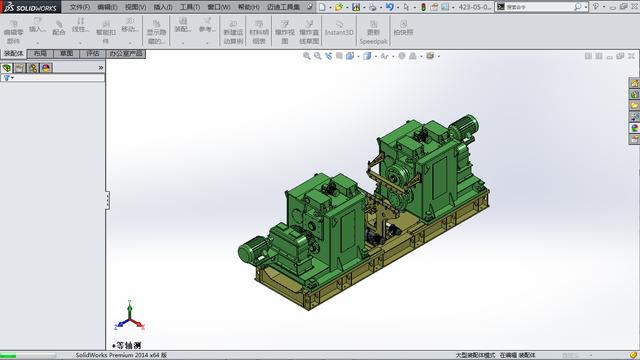Click the 爆炸视图 exploded view button
The height and width of the screenshot is (360, 640).
(284, 31)
